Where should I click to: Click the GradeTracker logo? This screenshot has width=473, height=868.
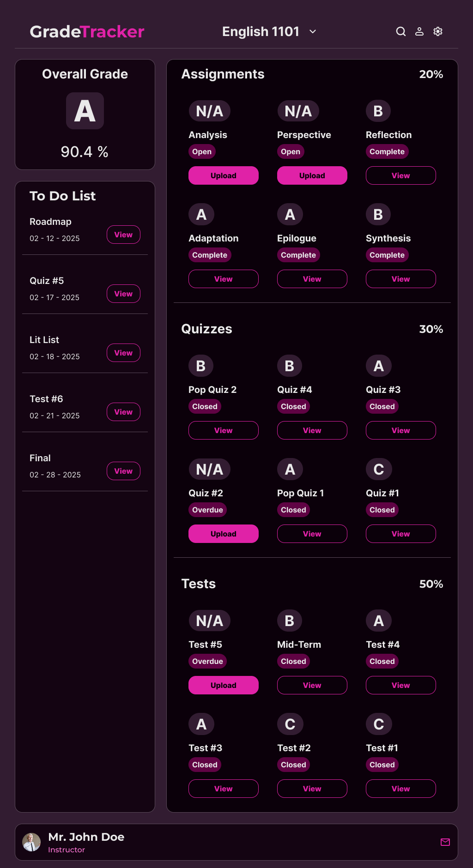(87, 31)
